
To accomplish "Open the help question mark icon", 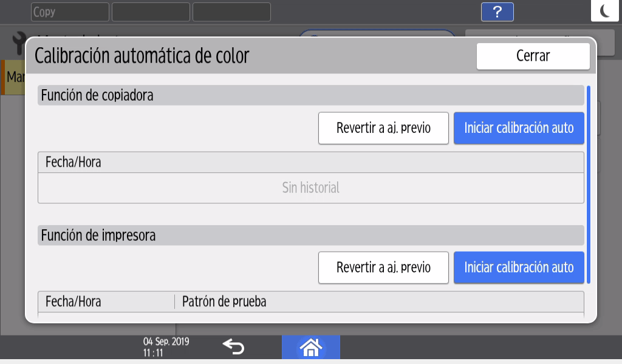I will tap(497, 12).
